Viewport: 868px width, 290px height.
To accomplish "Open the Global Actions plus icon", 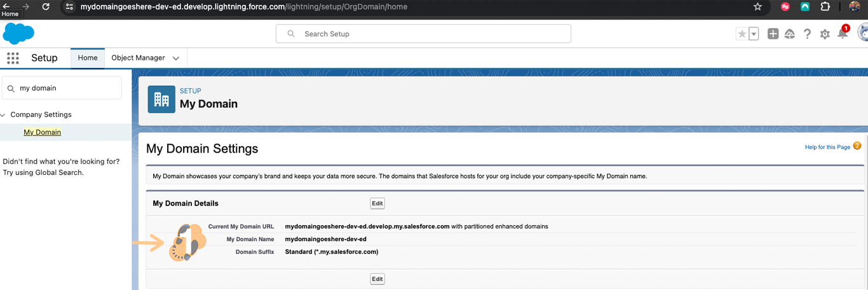I will (x=773, y=34).
